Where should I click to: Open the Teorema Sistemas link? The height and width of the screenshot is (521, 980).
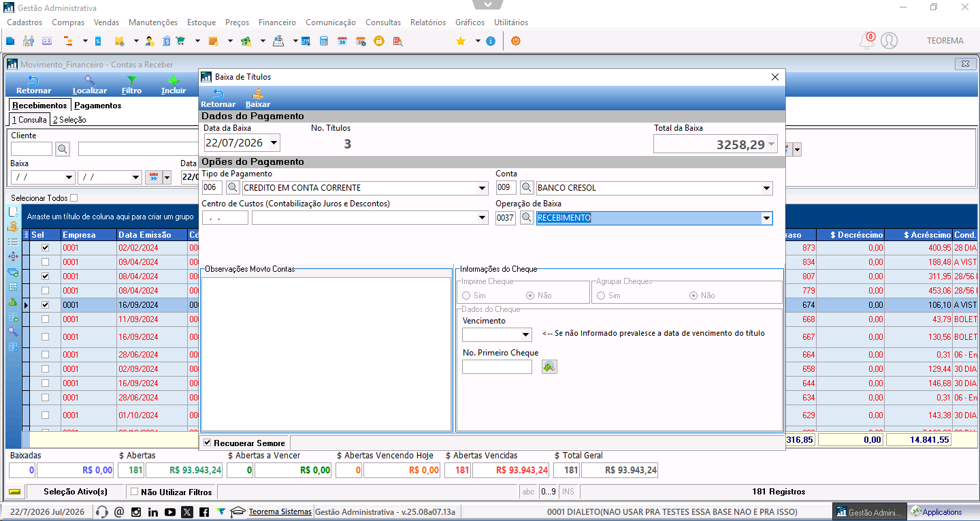(x=280, y=511)
